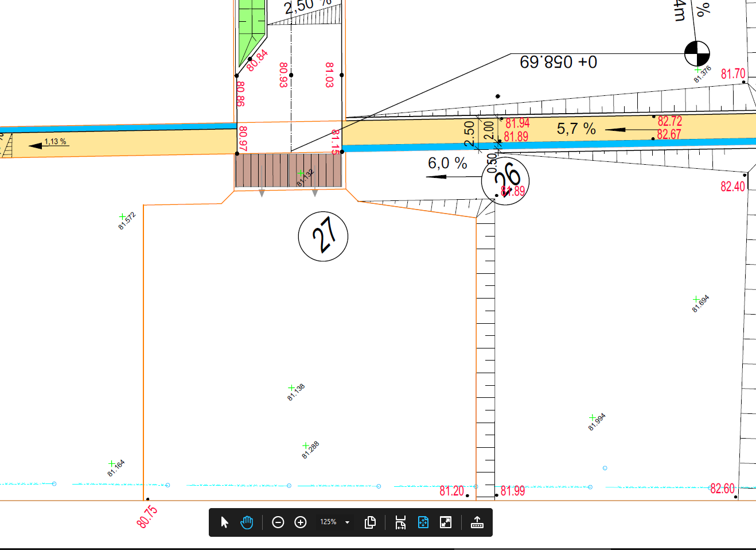The height and width of the screenshot is (550, 756).
Task: Click the circled number 27 marker
Action: click(323, 236)
